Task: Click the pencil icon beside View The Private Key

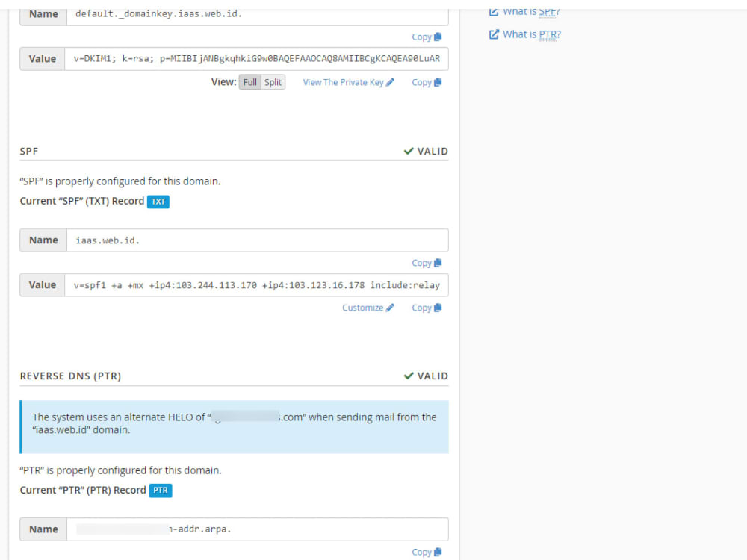Action: [390, 82]
